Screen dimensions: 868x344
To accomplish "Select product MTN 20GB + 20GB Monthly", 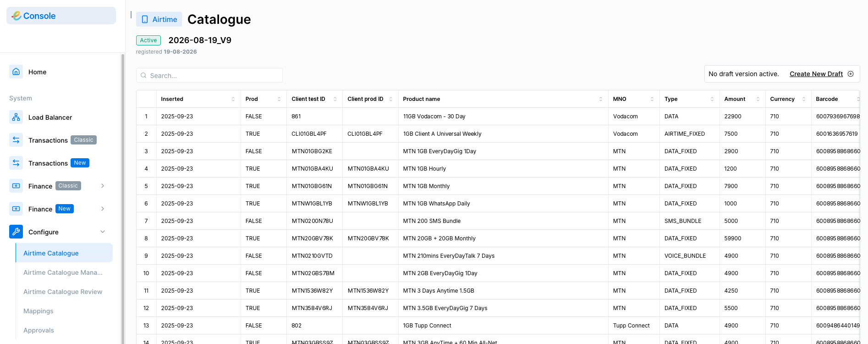I will pos(439,239).
